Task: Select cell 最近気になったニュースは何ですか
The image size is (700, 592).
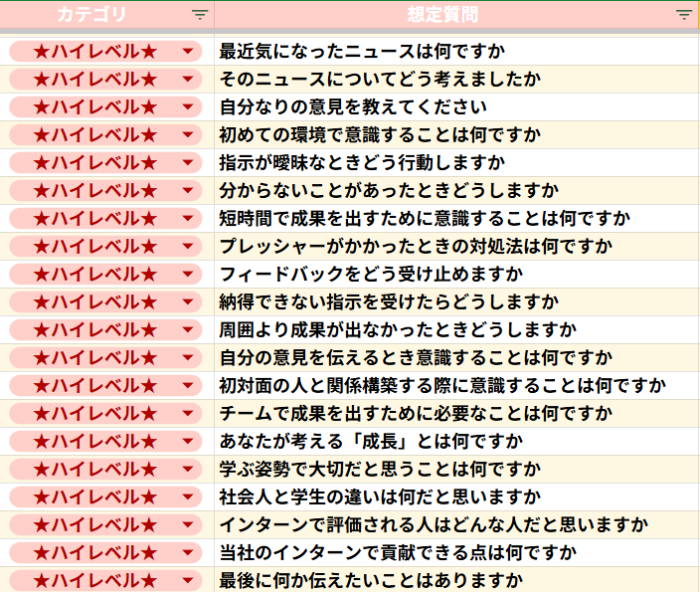Action: (x=456, y=52)
